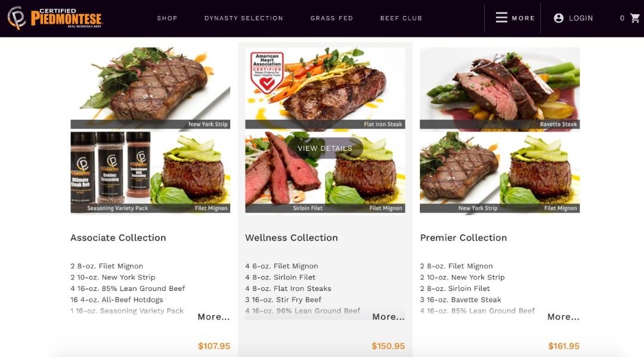
Task: Open the DYNASTY SELECTION menu
Action: (244, 18)
